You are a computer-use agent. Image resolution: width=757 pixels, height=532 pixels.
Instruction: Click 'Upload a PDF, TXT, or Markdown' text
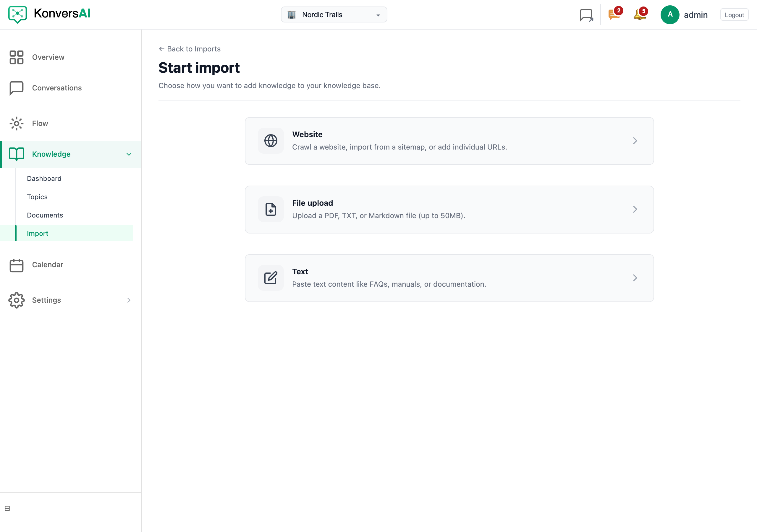pos(378,215)
